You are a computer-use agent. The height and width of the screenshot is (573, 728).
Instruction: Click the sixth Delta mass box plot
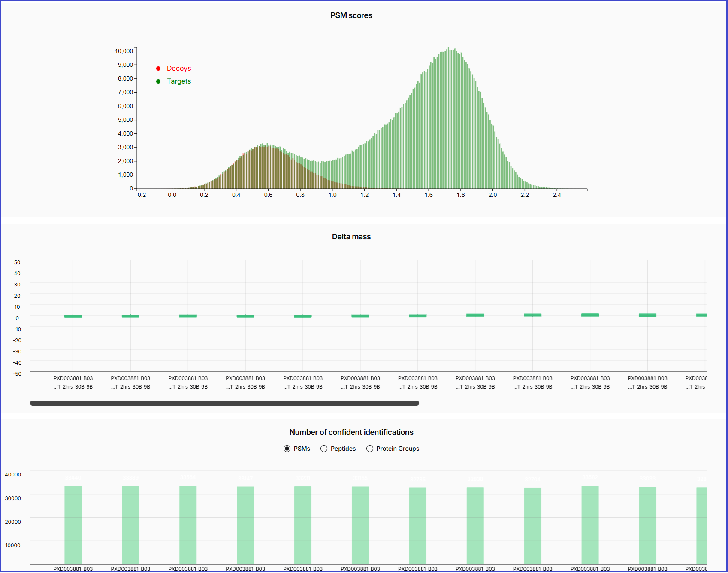(360, 316)
